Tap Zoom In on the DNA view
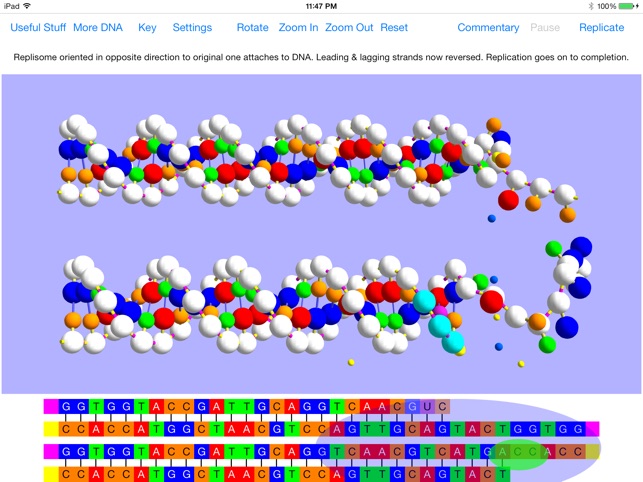This screenshot has width=643, height=482. click(x=299, y=27)
